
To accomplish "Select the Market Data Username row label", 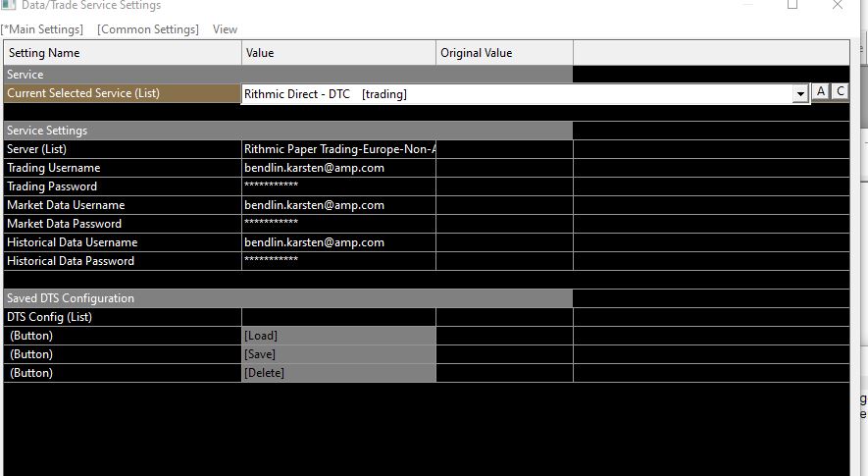I will tap(123, 205).
